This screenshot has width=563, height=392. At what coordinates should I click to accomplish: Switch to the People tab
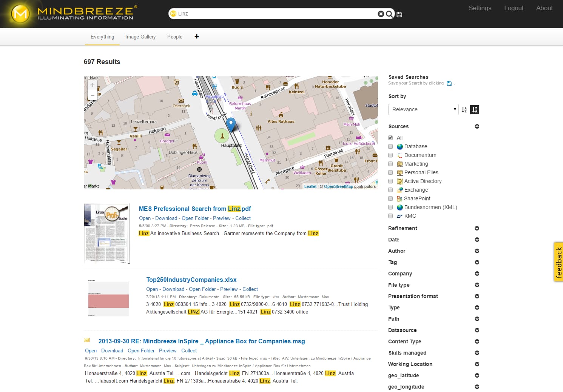(175, 37)
